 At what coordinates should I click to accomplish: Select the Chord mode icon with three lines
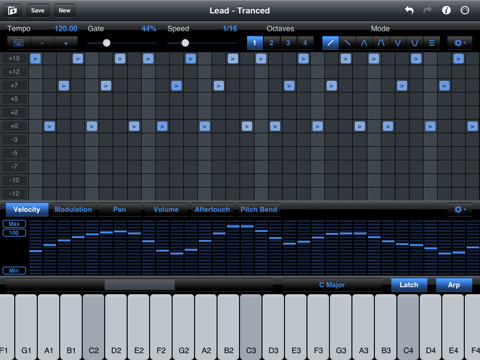[x=431, y=43]
